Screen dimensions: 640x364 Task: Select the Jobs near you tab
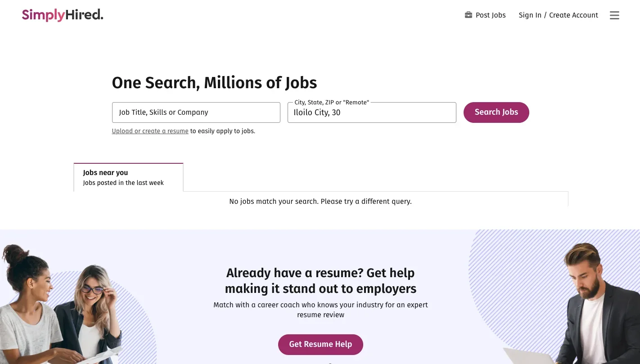click(x=128, y=177)
